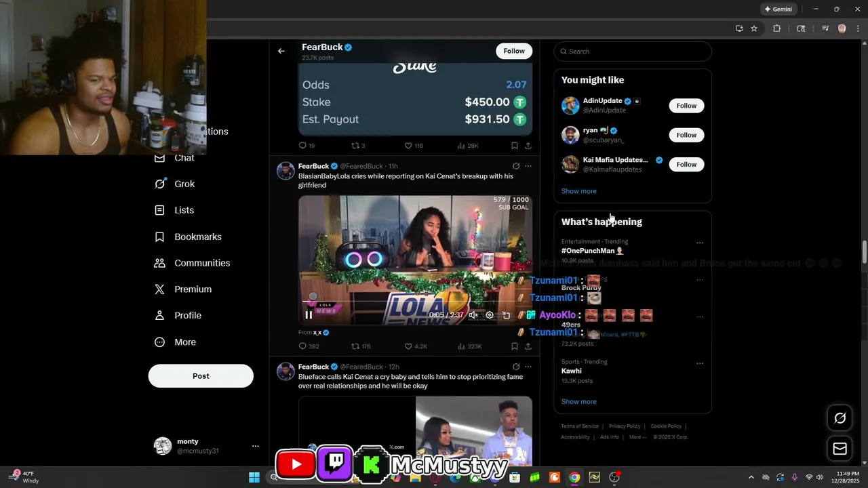
Task: Go back using the arrow beside FearBuck
Action: click(x=281, y=51)
